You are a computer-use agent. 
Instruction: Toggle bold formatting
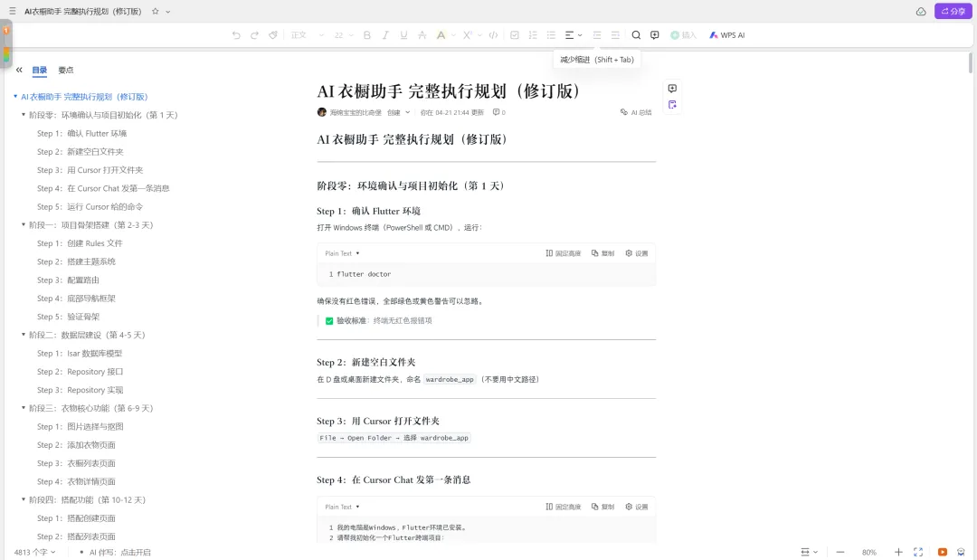[367, 35]
